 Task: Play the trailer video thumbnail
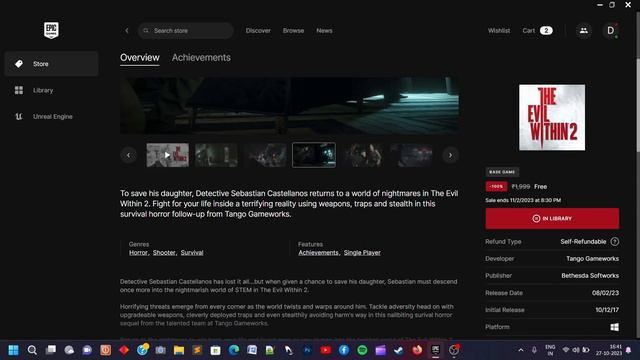167,155
